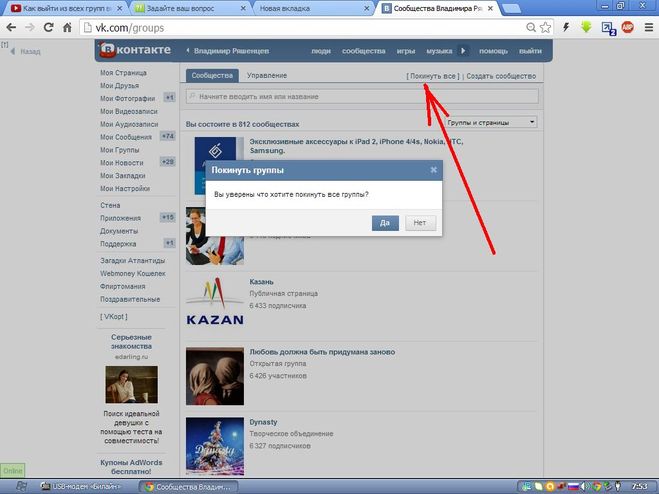Open Мои Сообщения in sidebar
The height and width of the screenshot is (494, 659).
[x=126, y=137]
